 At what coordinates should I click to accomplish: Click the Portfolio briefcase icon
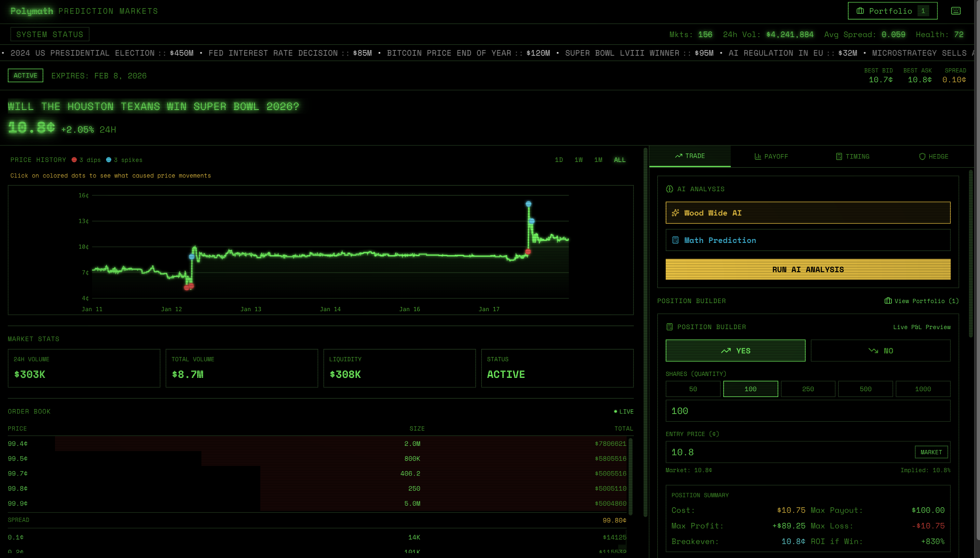point(860,11)
